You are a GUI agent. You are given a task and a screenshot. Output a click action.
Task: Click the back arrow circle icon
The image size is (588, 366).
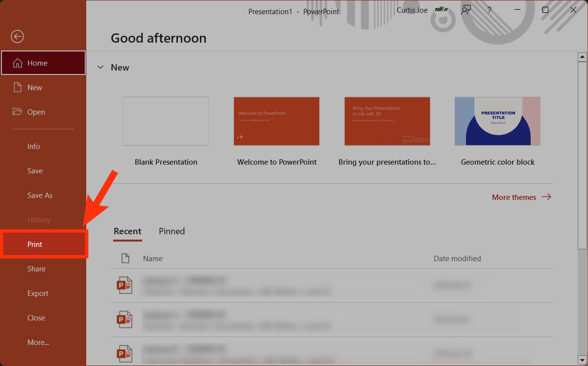[18, 36]
